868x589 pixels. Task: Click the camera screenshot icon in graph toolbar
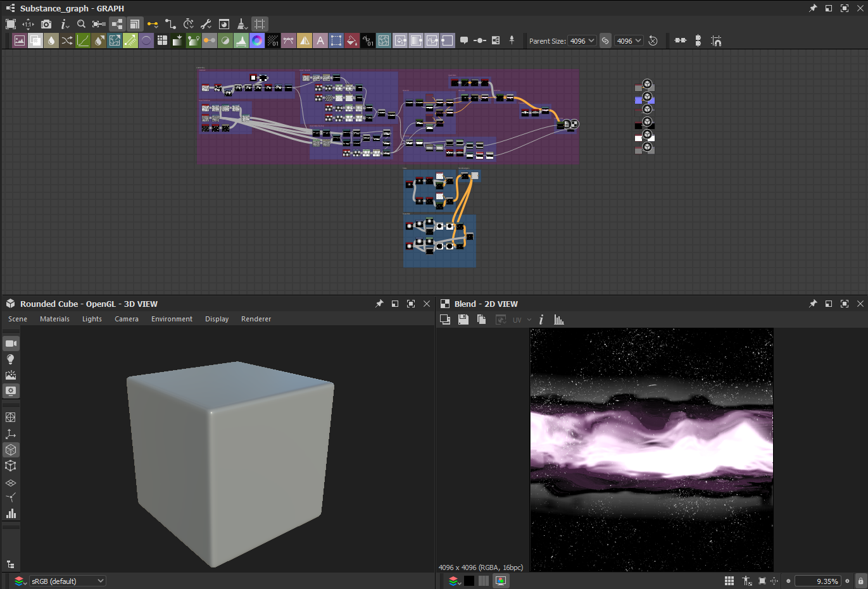click(x=46, y=24)
